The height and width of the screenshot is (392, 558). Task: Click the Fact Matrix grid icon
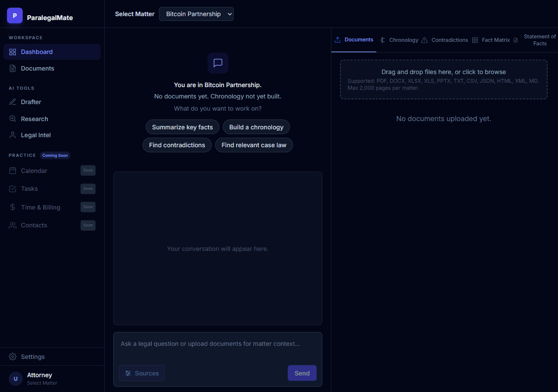pyautogui.click(x=475, y=40)
